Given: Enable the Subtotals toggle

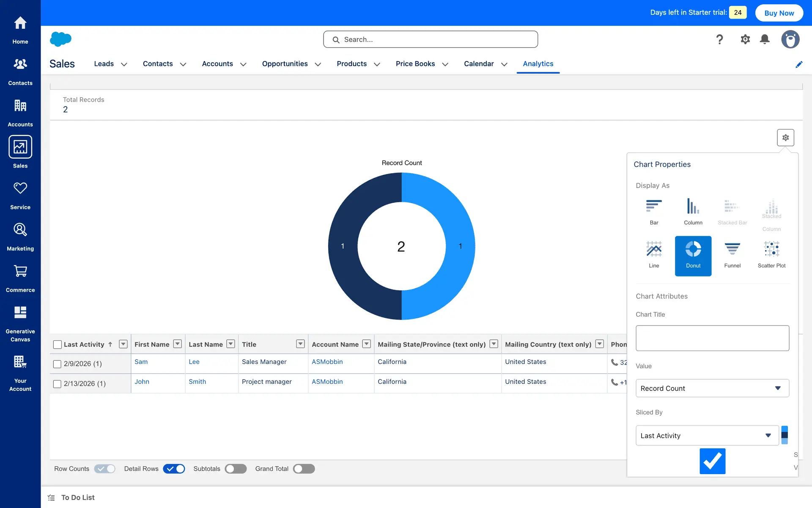Looking at the screenshot, I should click(x=236, y=469).
